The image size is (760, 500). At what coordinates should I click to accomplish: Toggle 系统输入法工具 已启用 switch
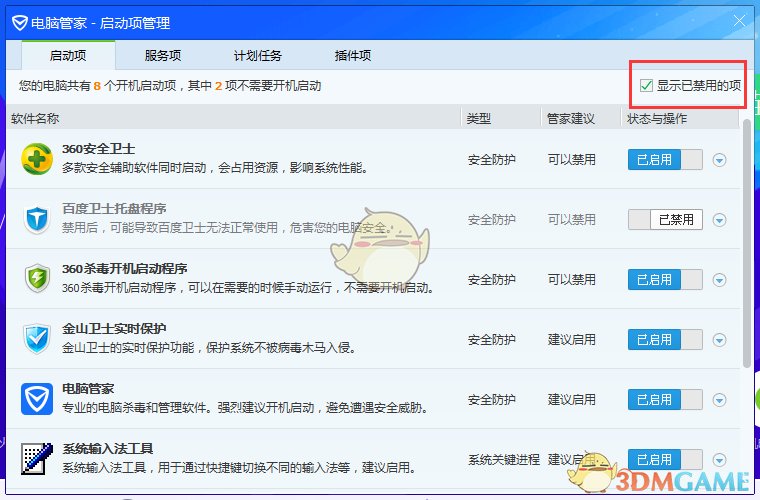click(665, 459)
